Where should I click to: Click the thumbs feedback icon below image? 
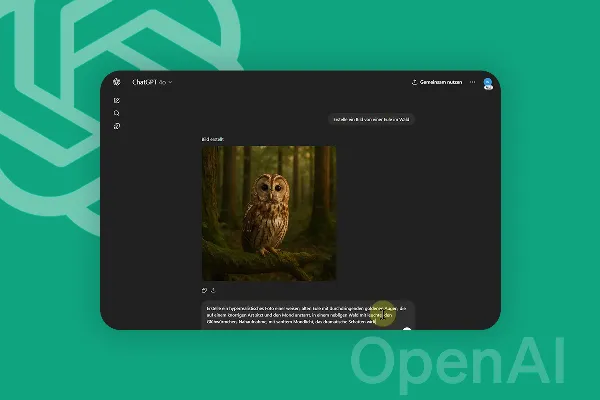pyautogui.click(x=204, y=291)
